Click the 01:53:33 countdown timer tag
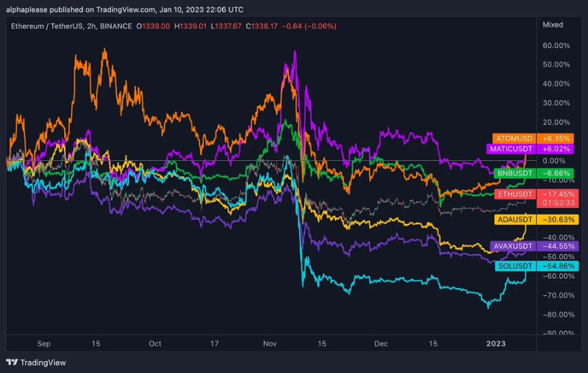The width and height of the screenshot is (588, 373). 558,203
